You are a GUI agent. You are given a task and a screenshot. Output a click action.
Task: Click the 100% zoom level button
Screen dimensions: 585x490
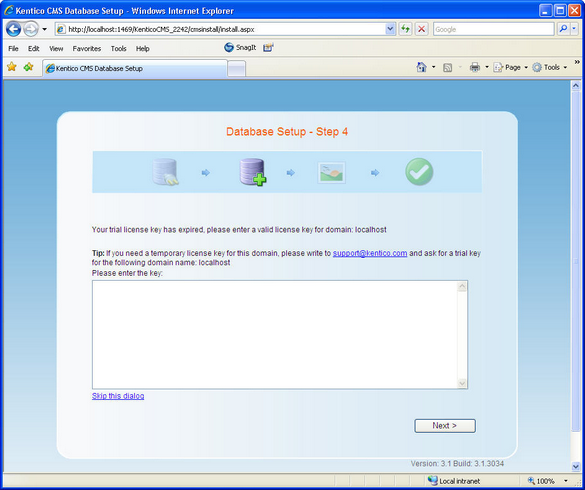(541, 481)
